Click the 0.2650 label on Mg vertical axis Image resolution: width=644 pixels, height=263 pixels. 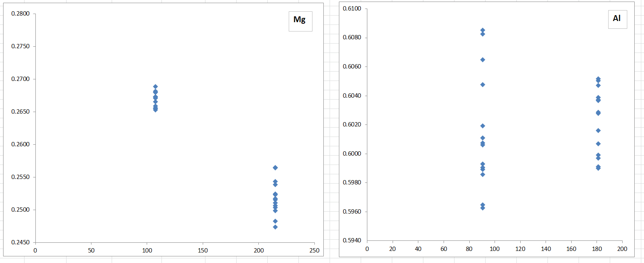(x=20, y=112)
